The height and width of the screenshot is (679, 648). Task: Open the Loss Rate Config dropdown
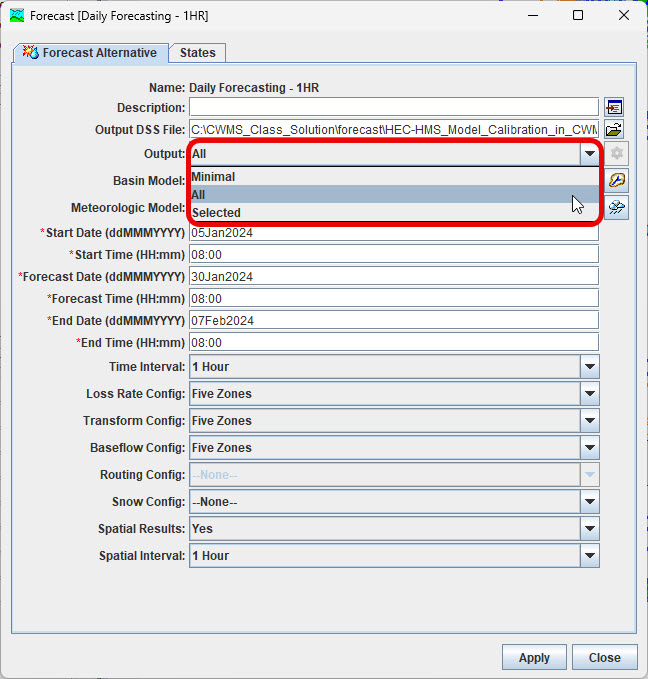pos(589,394)
